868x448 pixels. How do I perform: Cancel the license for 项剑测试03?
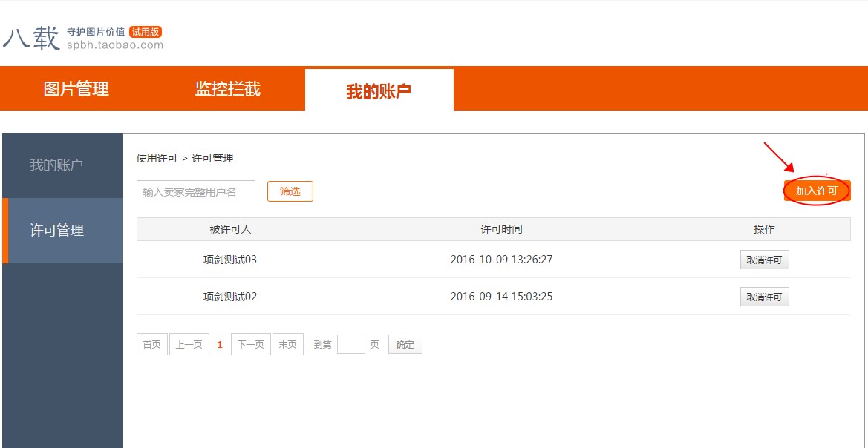[764, 259]
